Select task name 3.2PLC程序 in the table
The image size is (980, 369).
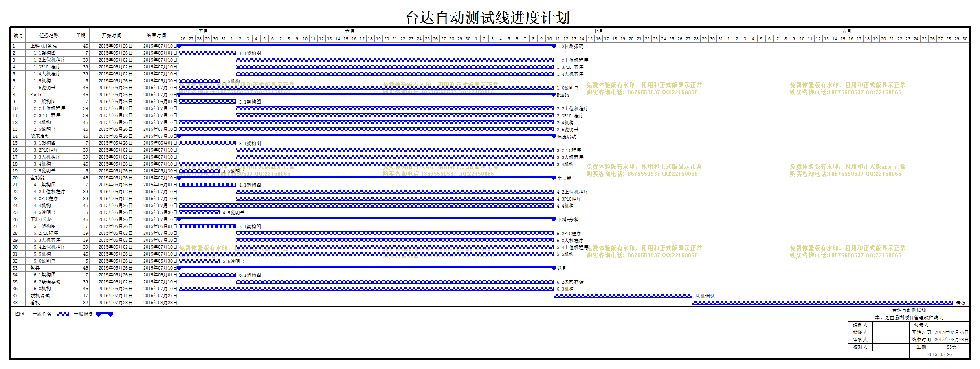[x=46, y=150]
